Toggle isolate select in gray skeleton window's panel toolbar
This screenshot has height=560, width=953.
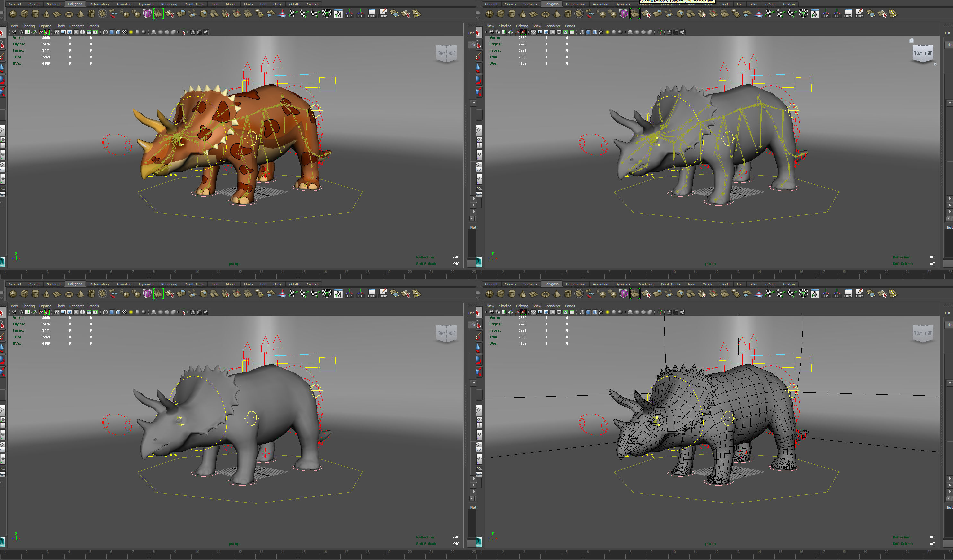(660, 32)
